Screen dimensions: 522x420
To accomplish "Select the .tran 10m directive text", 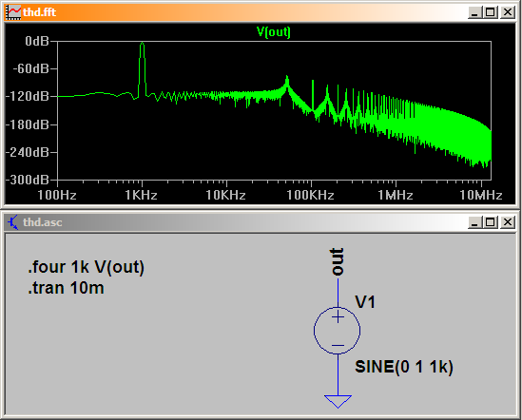I will (x=66, y=288).
